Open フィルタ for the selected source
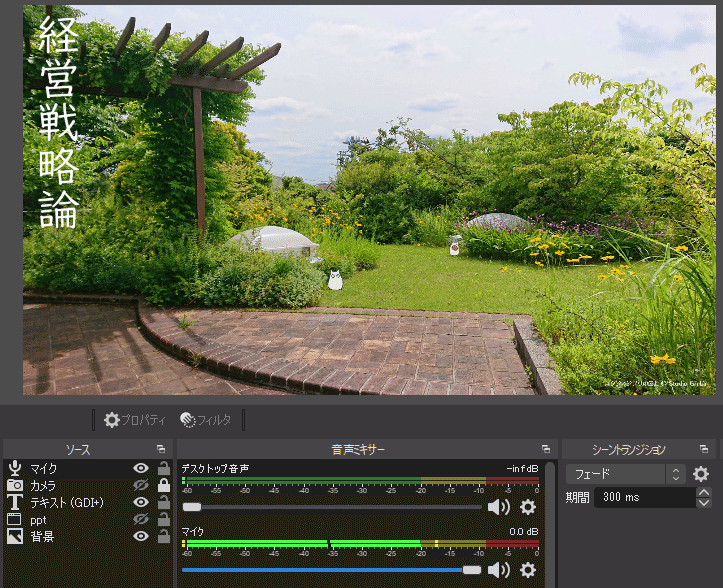 pyautogui.click(x=206, y=420)
